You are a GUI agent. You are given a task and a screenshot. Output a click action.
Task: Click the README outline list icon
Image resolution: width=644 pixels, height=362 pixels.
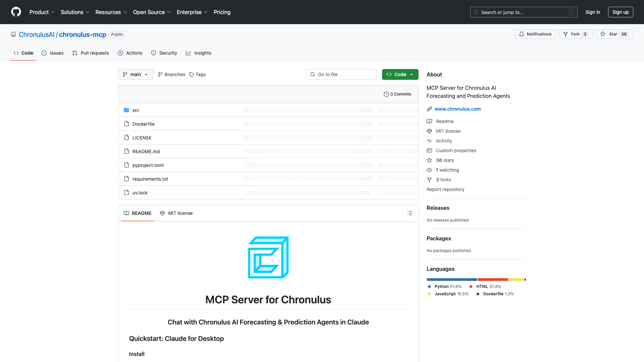click(410, 213)
